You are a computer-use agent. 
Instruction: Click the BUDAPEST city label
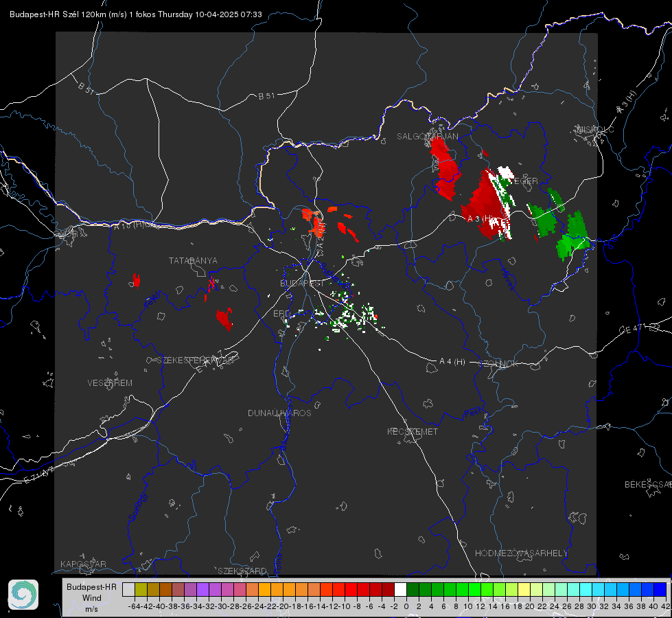pyautogui.click(x=302, y=283)
